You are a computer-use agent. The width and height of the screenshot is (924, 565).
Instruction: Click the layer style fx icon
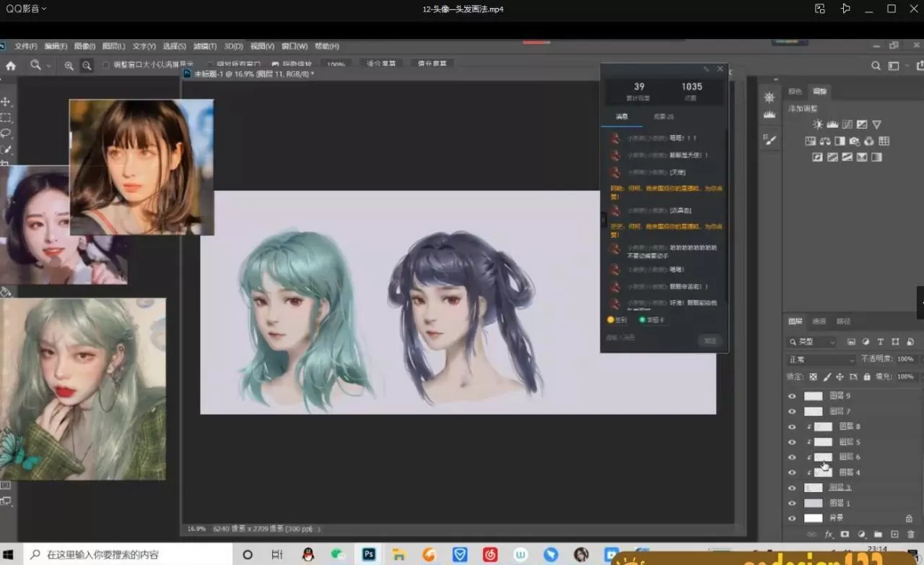point(828,535)
